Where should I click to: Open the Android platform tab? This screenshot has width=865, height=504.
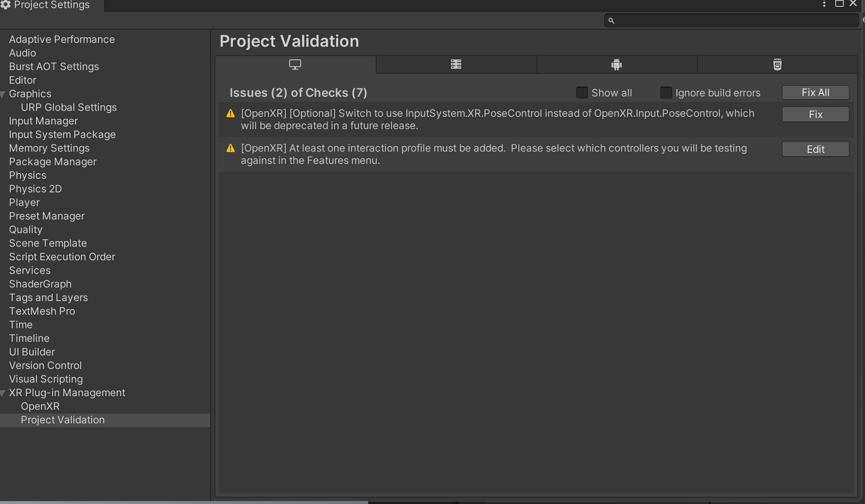616,65
